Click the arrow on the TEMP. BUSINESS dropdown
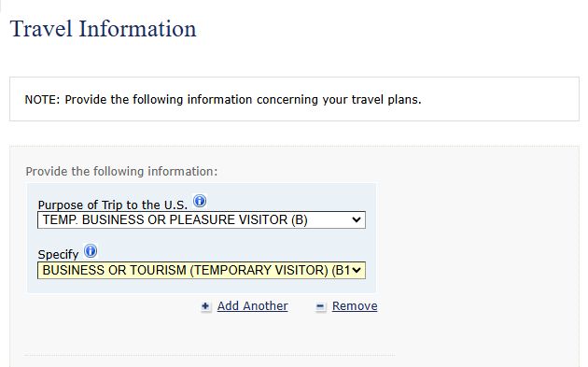This screenshot has height=367, width=588. point(357,219)
